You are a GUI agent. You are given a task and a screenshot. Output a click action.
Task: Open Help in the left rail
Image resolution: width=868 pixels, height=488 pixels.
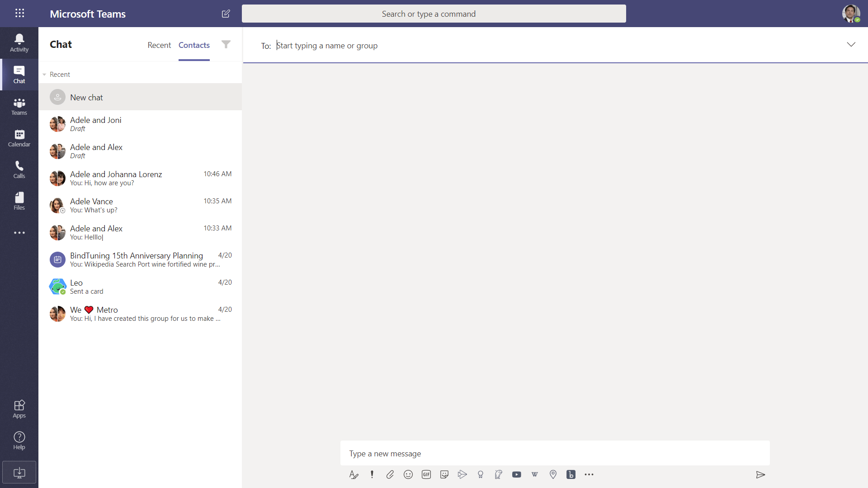click(x=19, y=441)
